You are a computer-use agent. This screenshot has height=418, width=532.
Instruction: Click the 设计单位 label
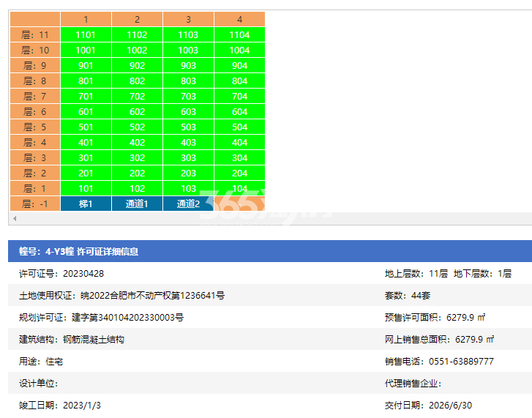pos(38,384)
